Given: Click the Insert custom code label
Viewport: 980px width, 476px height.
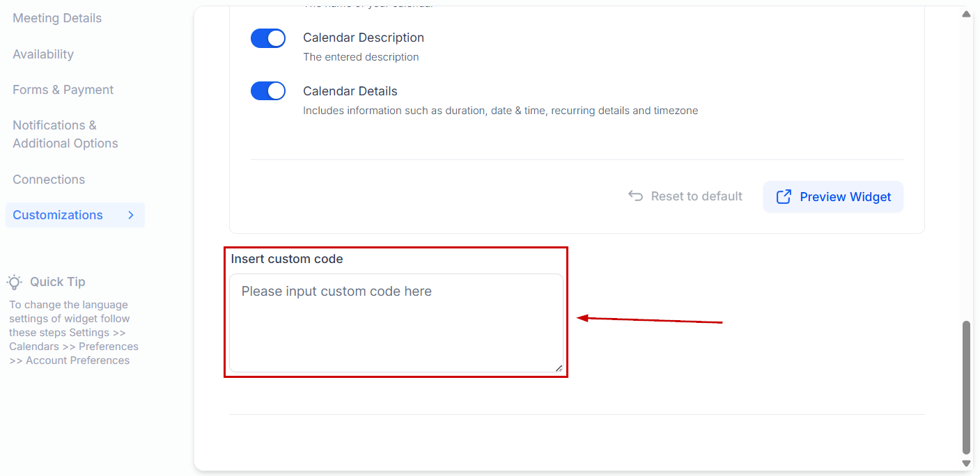Looking at the screenshot, I should 287,259.
